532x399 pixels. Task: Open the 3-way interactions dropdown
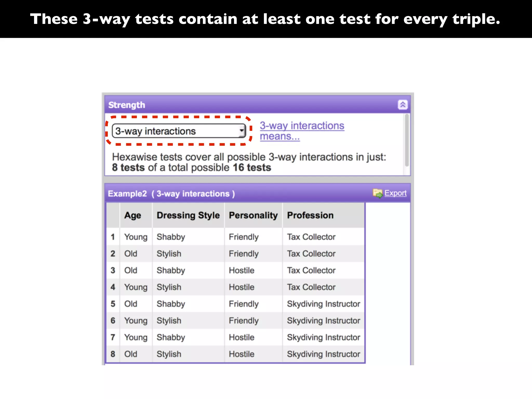pos(179,131)
